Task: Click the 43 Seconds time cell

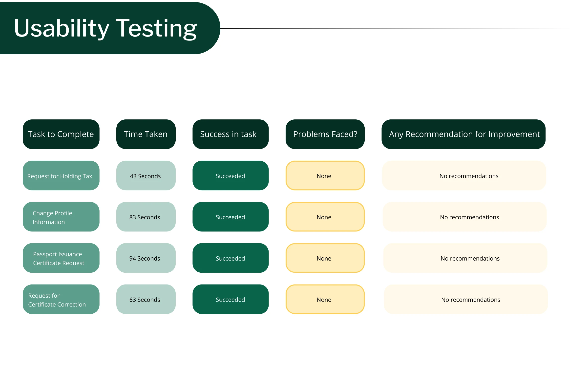Action: (x=146, y=176)
